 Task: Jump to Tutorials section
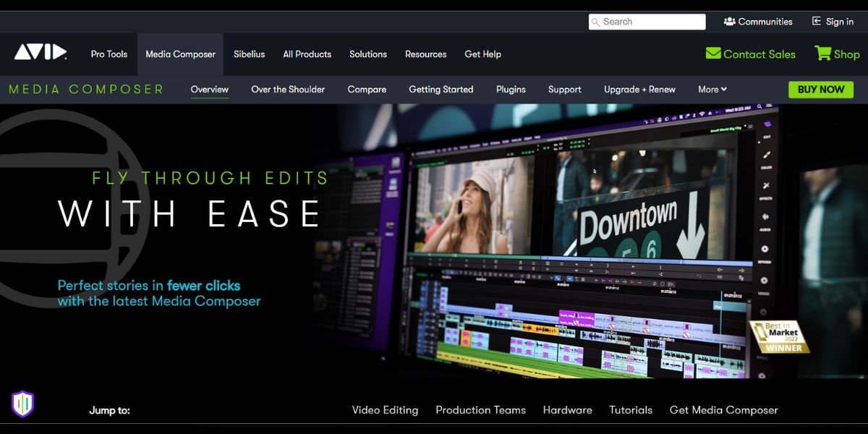631,410
